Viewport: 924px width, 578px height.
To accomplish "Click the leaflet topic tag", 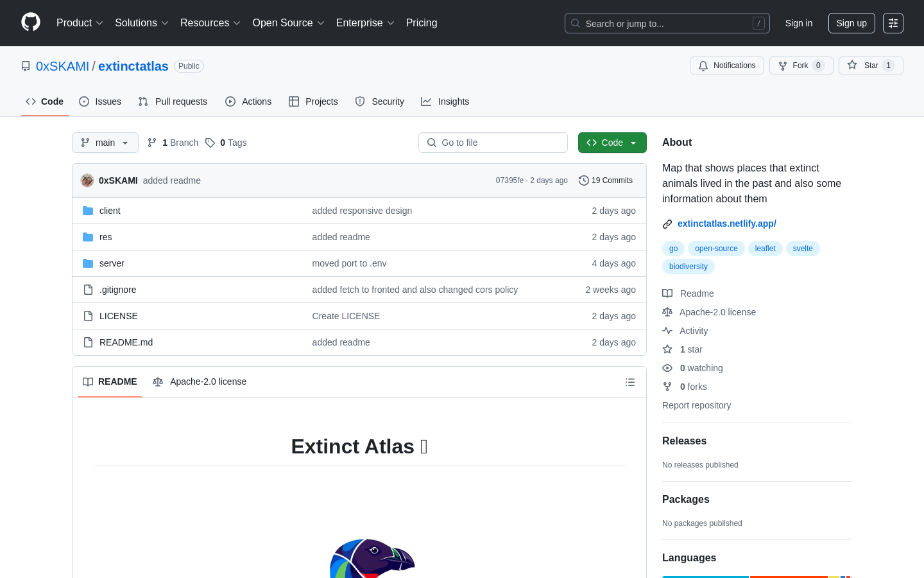I will click(x=765, y=249).
